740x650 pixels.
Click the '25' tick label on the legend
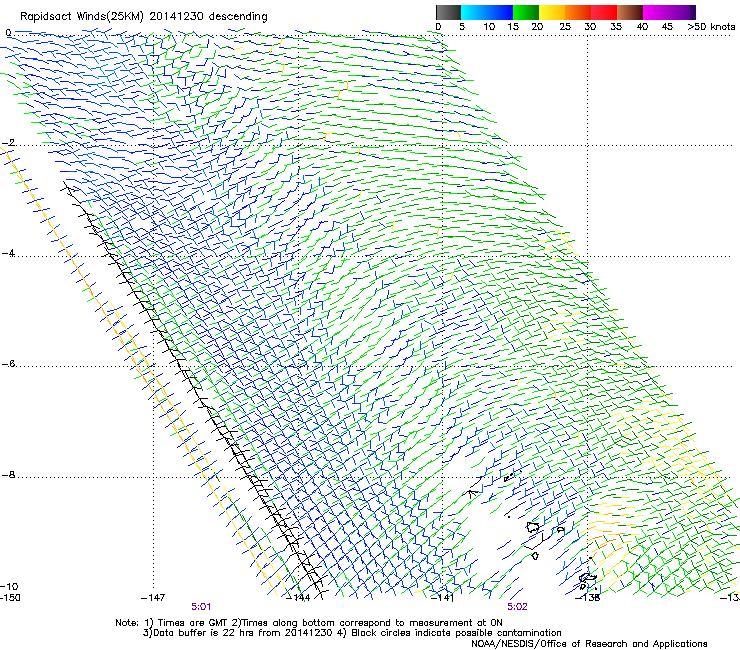point(565,27)
